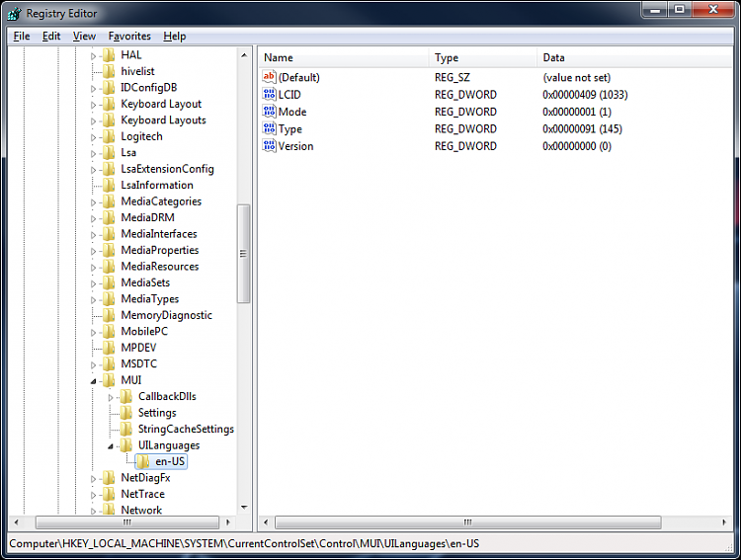Click the tree pane vertical scrollbar thumb
741x560 pixels.
click(243, 253)
